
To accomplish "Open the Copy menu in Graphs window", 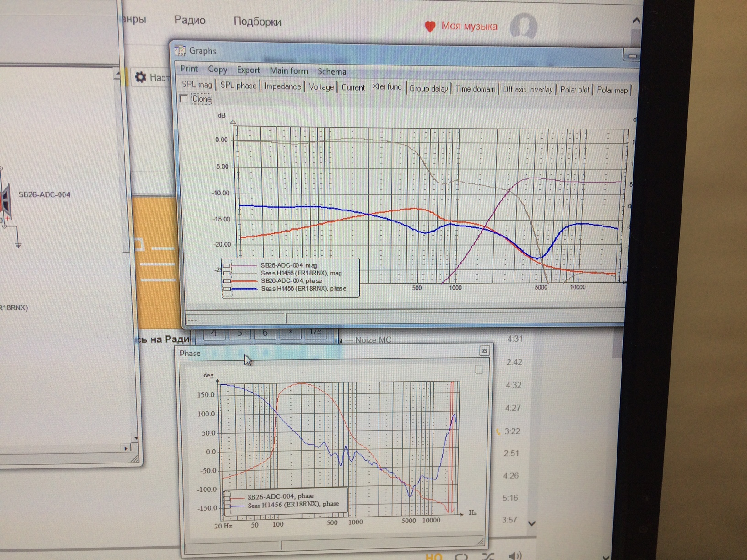I will pos(217,69).
